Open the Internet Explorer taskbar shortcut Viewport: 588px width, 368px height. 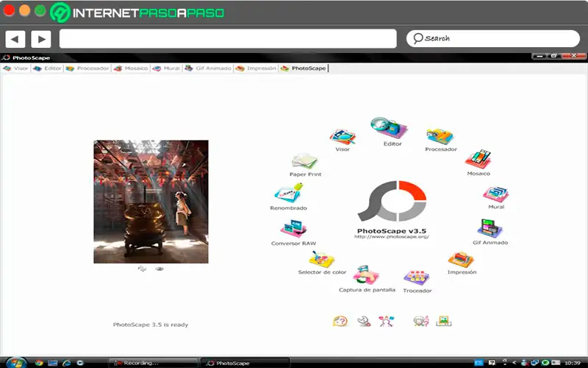tap(67, 363)
